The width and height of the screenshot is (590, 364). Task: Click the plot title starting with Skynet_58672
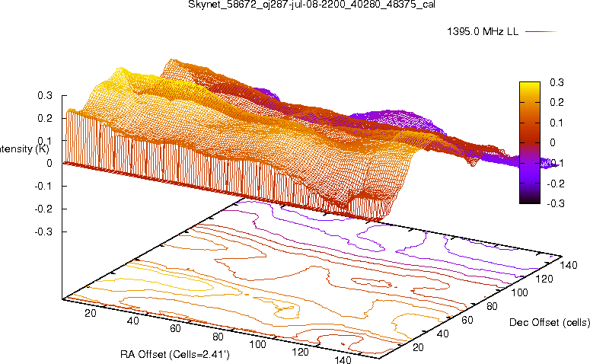tap(311, 4)
